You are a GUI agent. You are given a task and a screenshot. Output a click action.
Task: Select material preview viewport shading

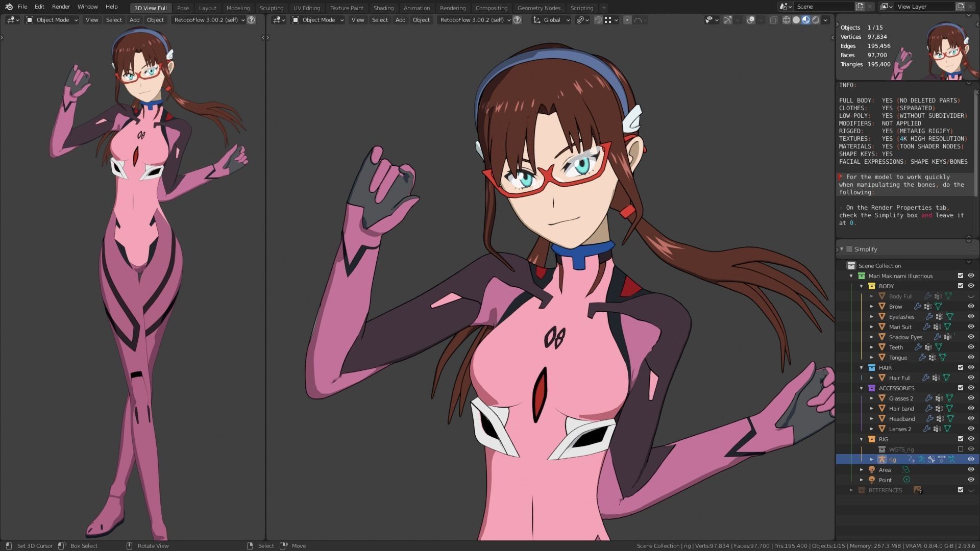806,20
